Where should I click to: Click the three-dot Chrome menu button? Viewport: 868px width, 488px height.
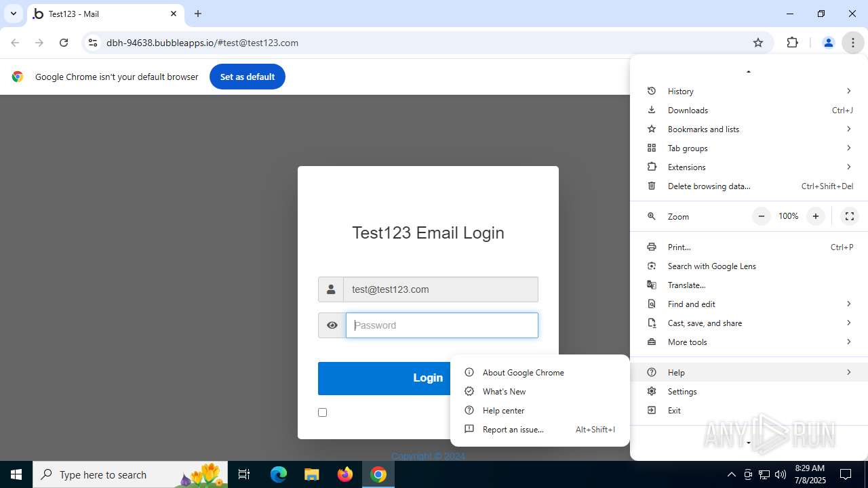[x=852, y=43]
